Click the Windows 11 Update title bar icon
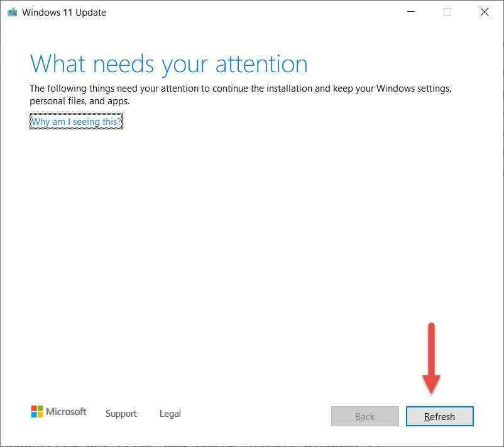The image size is (504, 447). (12, 12)
